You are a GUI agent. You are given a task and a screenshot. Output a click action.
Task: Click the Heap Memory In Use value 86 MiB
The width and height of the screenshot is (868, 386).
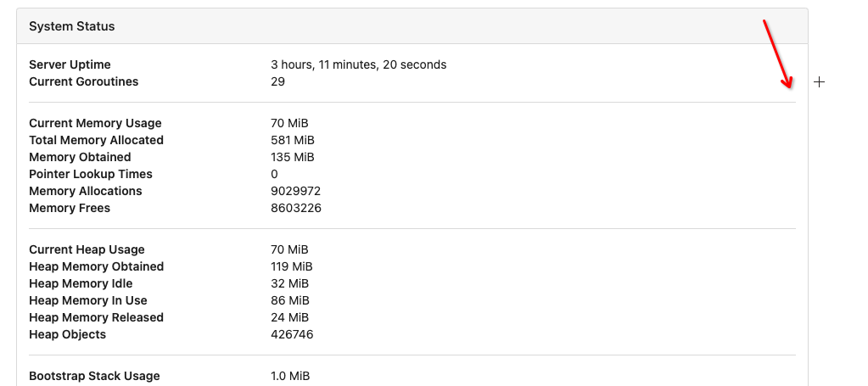[290, 300]
